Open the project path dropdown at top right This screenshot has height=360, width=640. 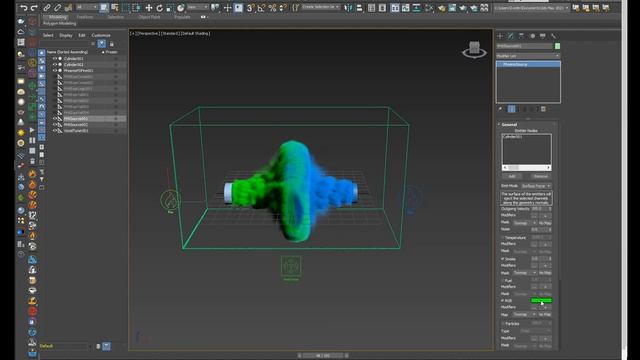tap(531, 8)
